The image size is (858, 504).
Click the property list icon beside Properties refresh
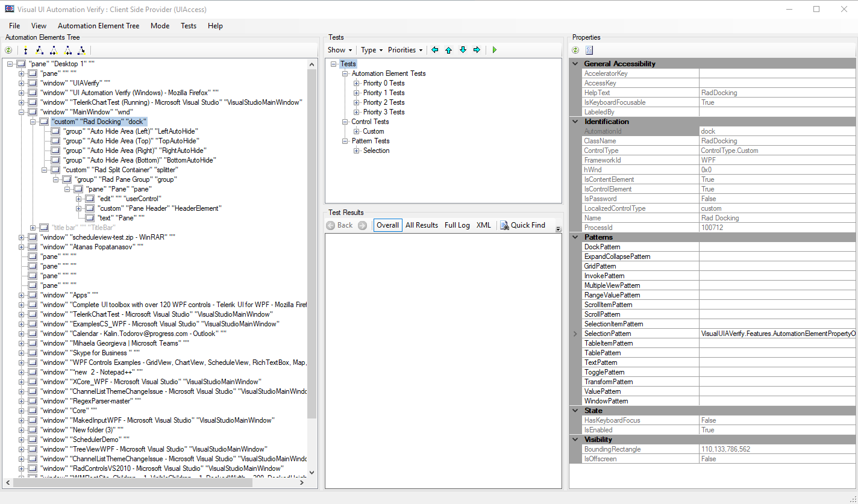(589, 51)
